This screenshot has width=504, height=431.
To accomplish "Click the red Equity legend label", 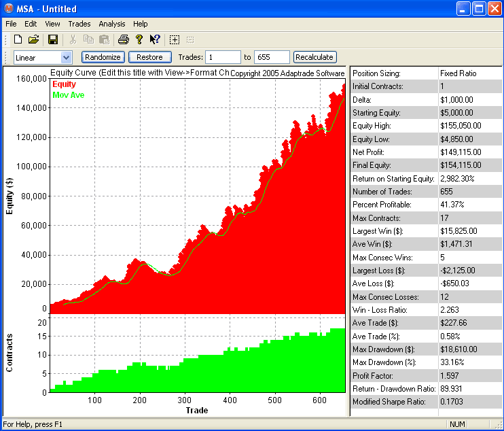I will [64, 84].
